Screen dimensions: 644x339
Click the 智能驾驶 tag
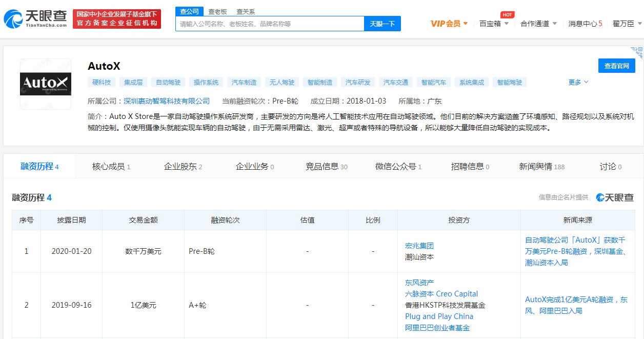[510, 82]
